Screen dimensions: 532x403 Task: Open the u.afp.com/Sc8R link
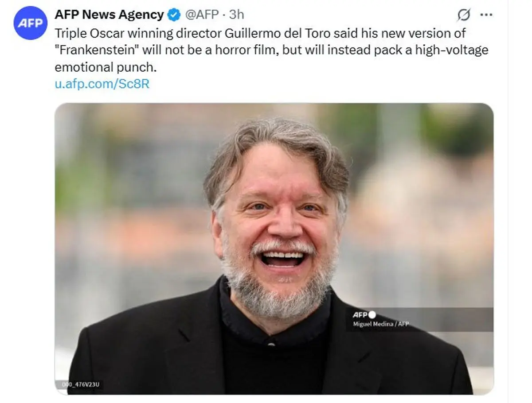[x=102, y=84]
